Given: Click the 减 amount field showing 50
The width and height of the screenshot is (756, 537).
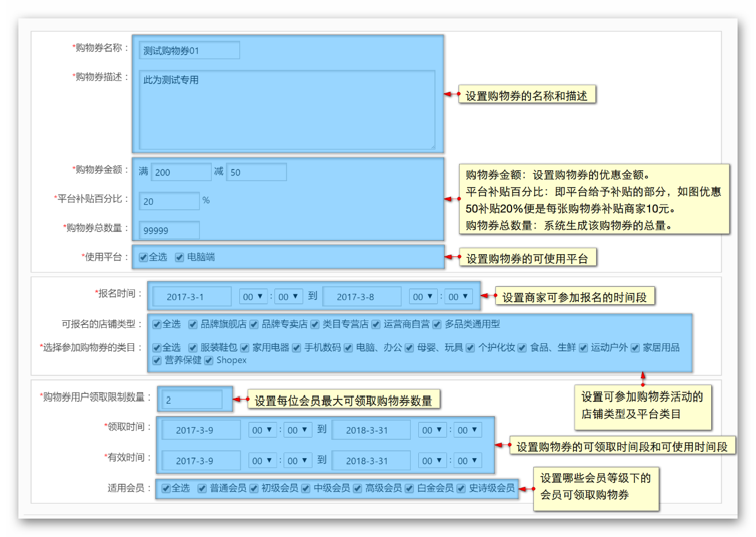Looking at the screenshot, I should [257, 172].
